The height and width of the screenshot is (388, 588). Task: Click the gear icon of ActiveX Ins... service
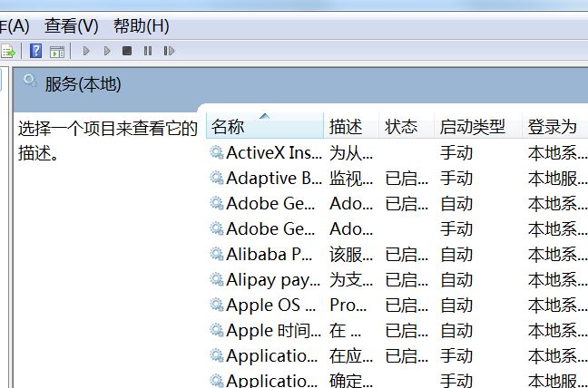point(217,152)
